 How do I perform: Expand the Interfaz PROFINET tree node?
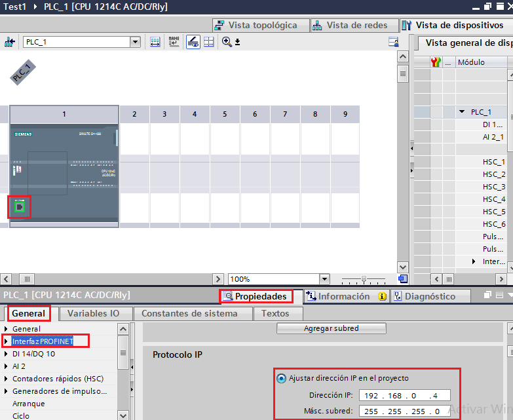(6, 341)
